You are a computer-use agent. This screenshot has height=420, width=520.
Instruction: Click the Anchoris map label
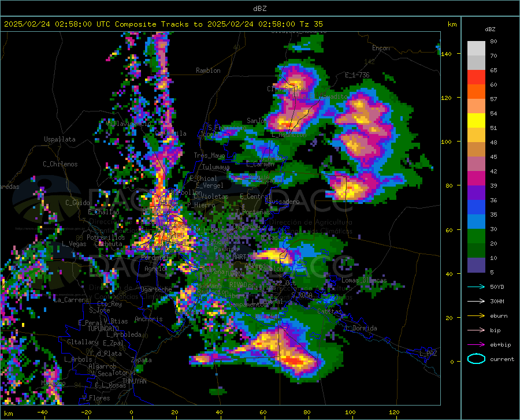[148, 319]
